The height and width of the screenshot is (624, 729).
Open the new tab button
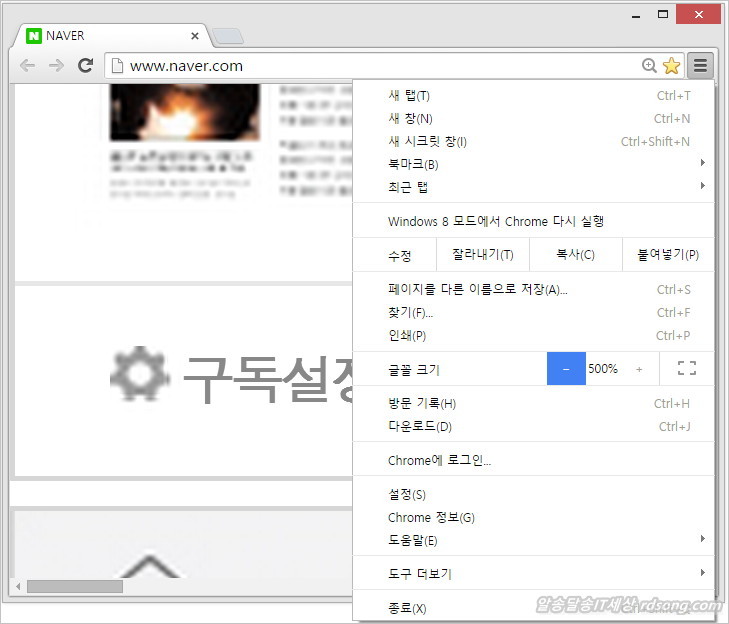click(x=227, y=37)
